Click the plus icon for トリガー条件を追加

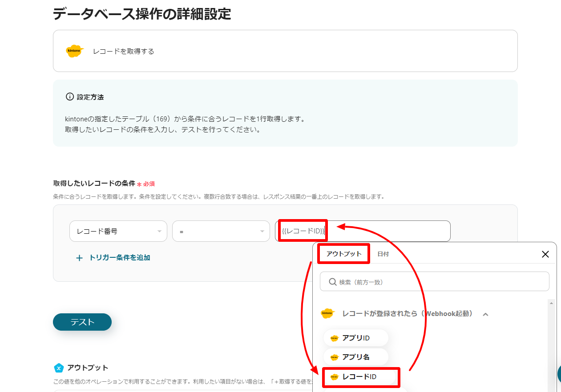[x=79, y=258]
